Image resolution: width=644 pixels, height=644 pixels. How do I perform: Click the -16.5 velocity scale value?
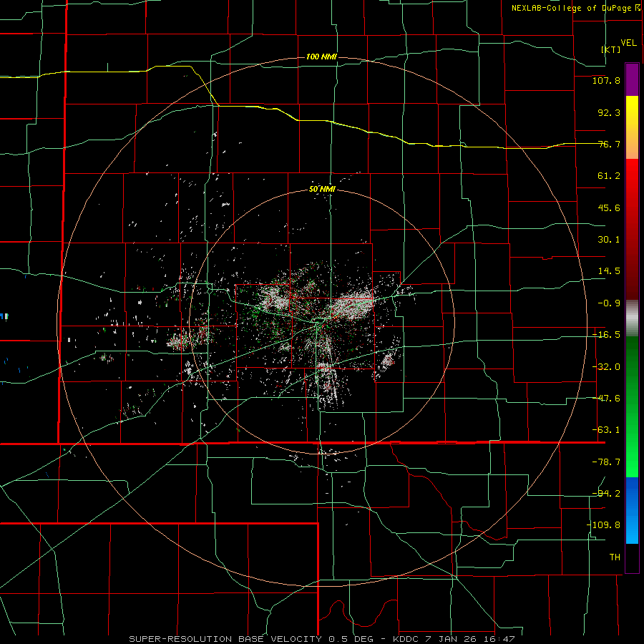(x=606, y=335)
